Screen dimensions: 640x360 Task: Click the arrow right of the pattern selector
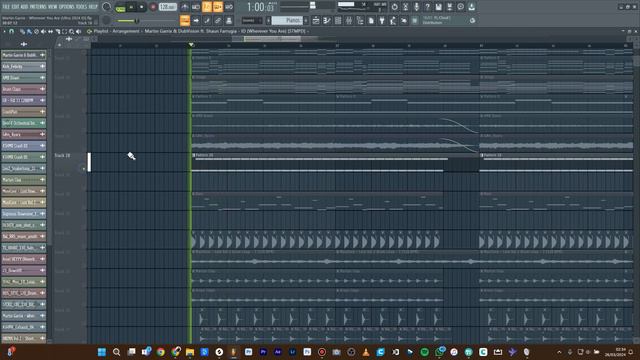[306, 20]
